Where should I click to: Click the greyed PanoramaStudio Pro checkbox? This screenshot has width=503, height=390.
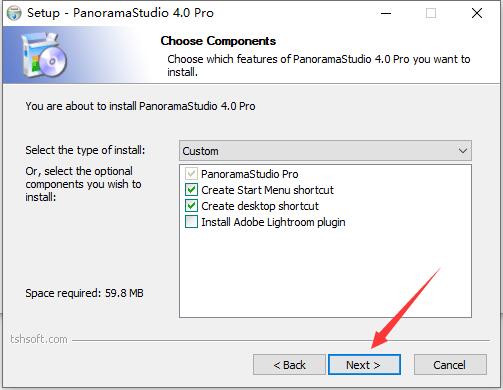[x=191, y=174]
